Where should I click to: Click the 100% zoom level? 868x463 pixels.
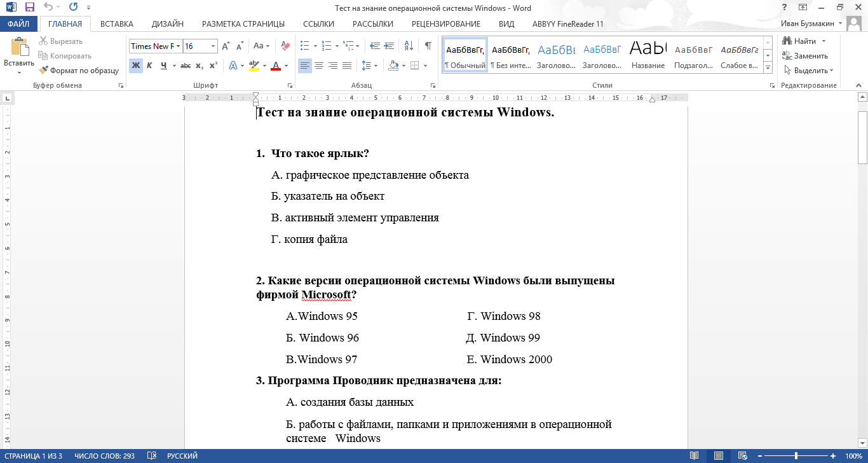853,456
